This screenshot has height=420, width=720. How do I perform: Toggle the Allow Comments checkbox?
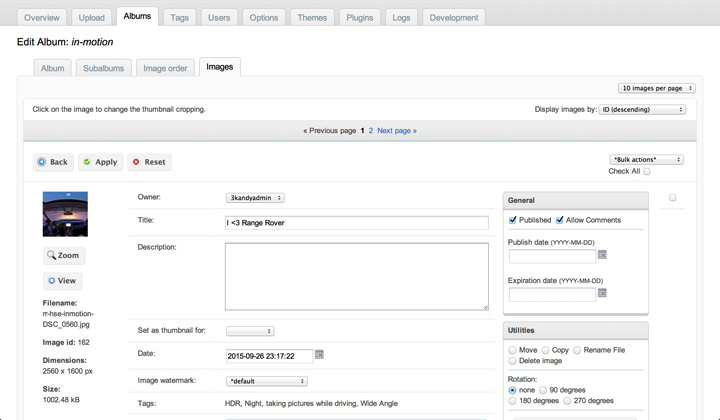560,220
